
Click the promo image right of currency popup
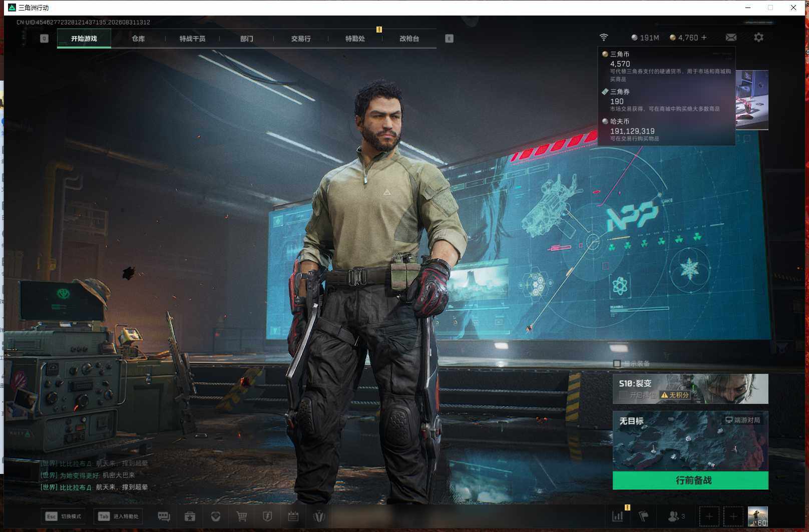click(x=752, y=100)
